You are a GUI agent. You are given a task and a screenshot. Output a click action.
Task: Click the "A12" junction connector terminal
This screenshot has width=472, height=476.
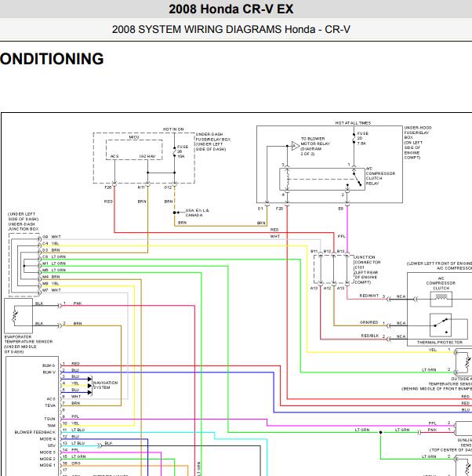(327, 289)
